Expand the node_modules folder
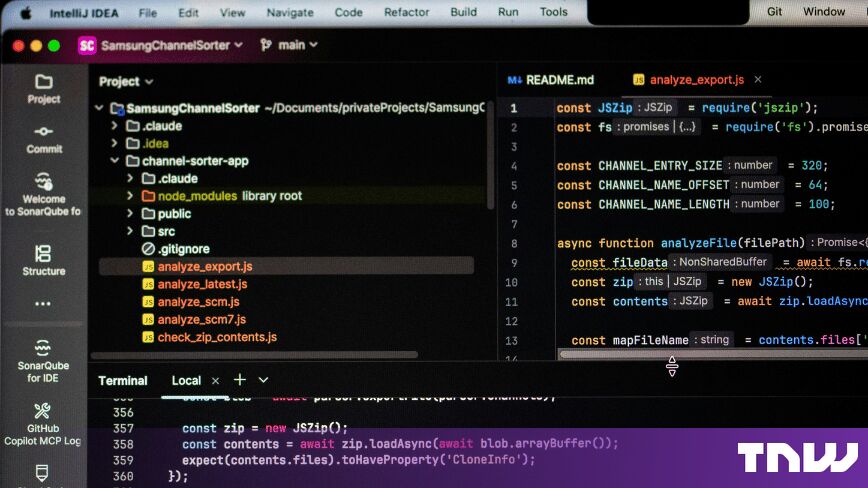 130,196
